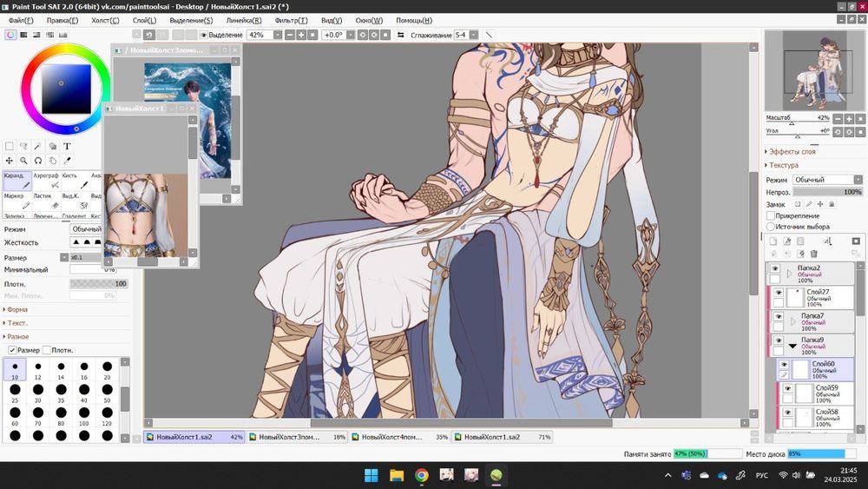Collapse the Папка9 folder
This screenshot has height=489, width=868.
[792, 346]
